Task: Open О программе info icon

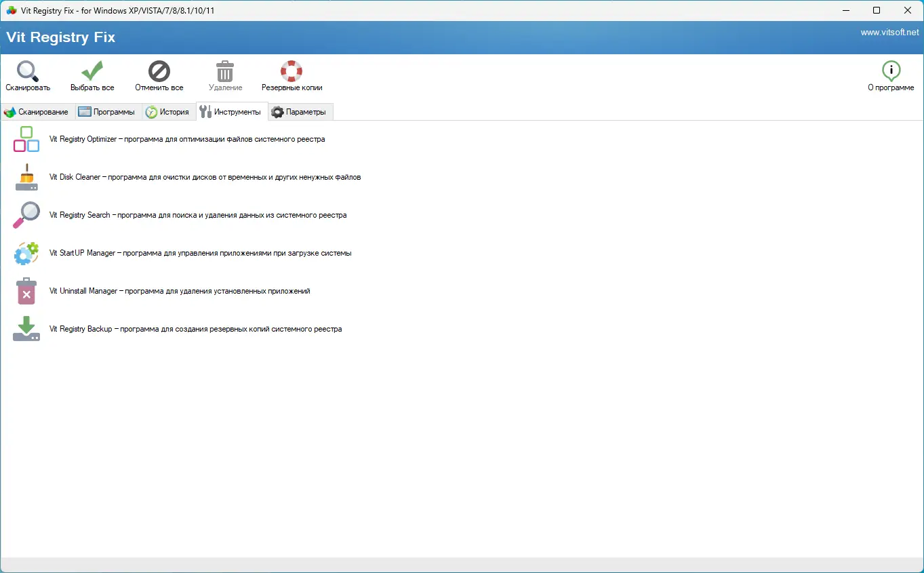Action: tap(891, 71)
